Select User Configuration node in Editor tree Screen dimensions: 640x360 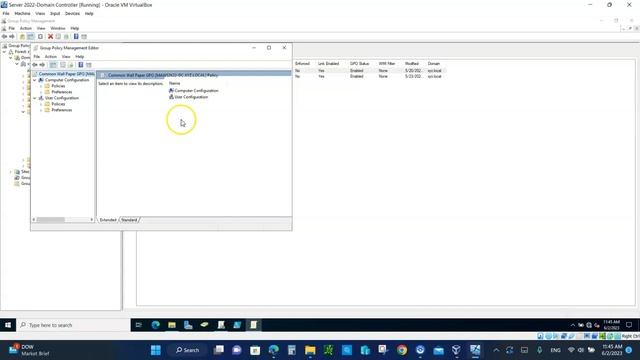click(62, 98)
